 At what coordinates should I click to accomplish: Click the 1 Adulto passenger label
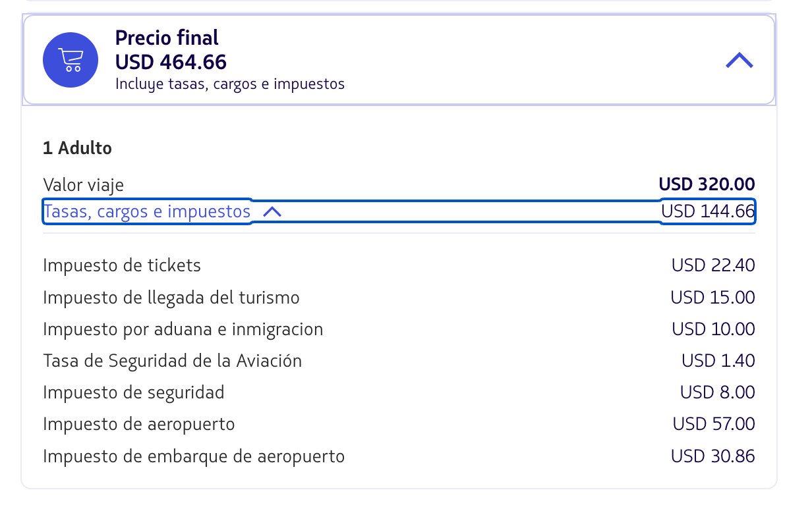(77, 148)
